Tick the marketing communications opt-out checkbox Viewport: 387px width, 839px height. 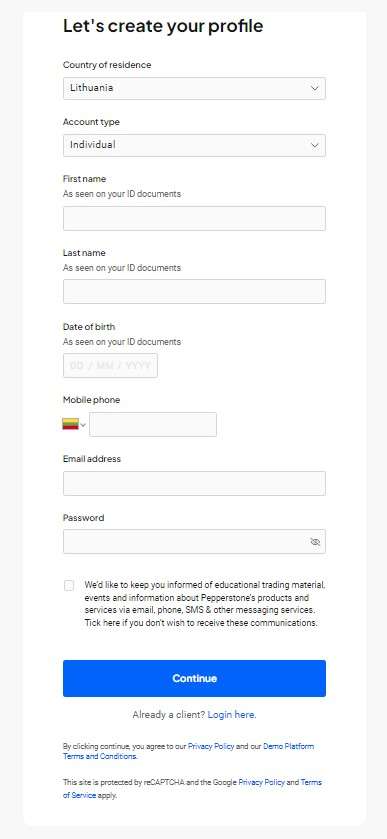point(69,585)
